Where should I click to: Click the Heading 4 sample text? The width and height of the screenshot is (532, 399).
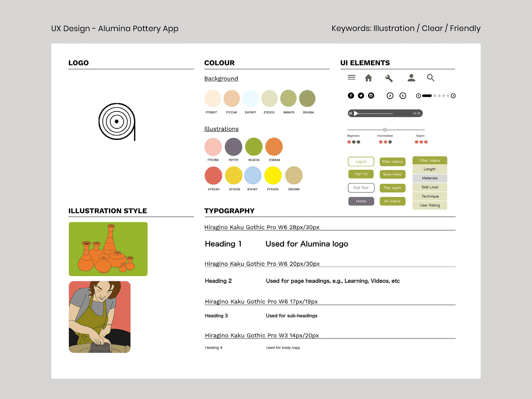pyautogui.click(x=214, y=348)
